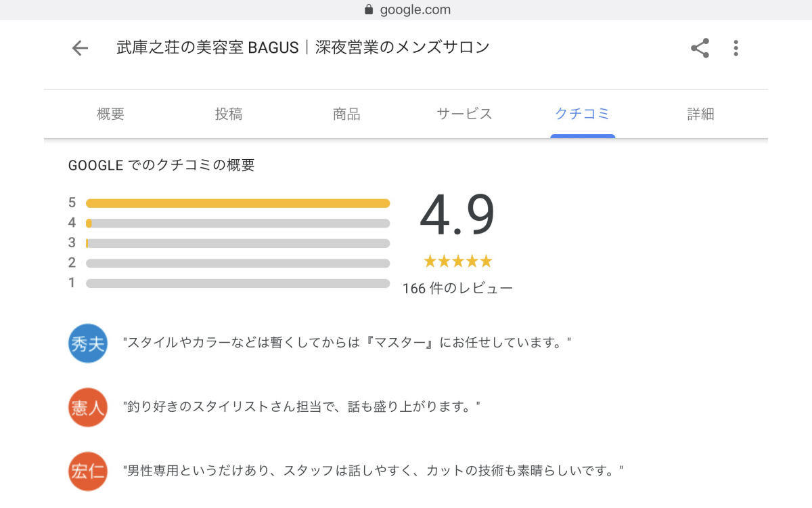Click the 166 件のレビュー link

click(x=457, y=289)
